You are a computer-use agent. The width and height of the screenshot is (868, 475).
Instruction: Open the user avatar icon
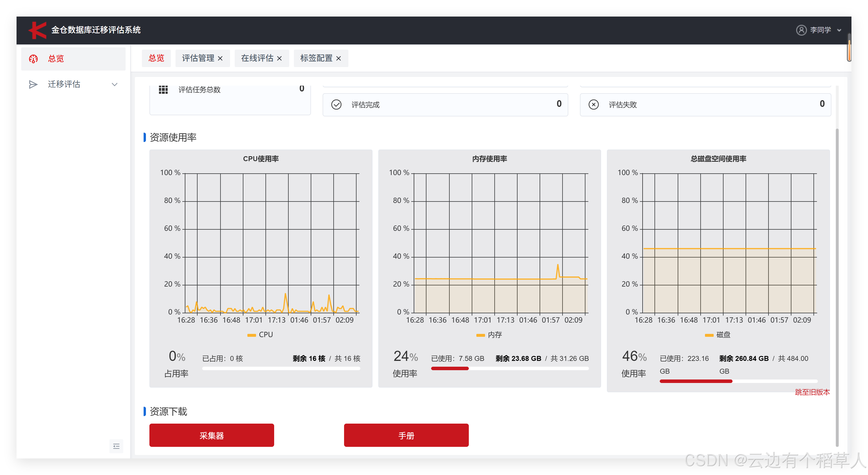click(801, 30)
